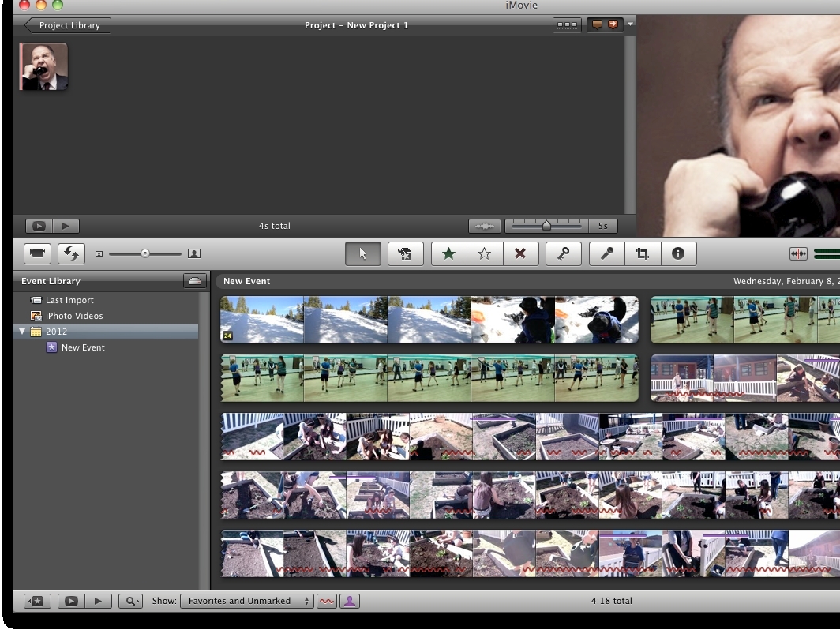Click the 4s total duration text
The height and width of the screenshot is (630, 840).
274,226
